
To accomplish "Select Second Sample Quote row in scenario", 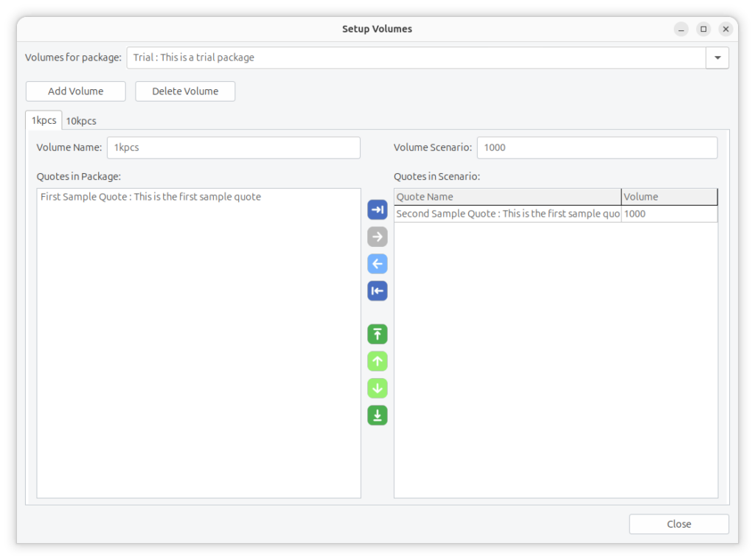I will tap(507, 214).
